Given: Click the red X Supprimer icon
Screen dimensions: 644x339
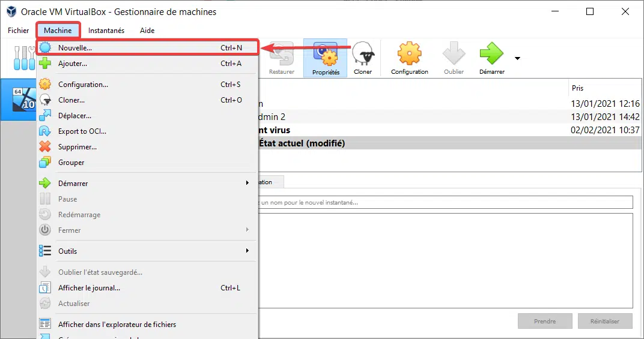Looking at the screenshot, I should coord(45,146).
